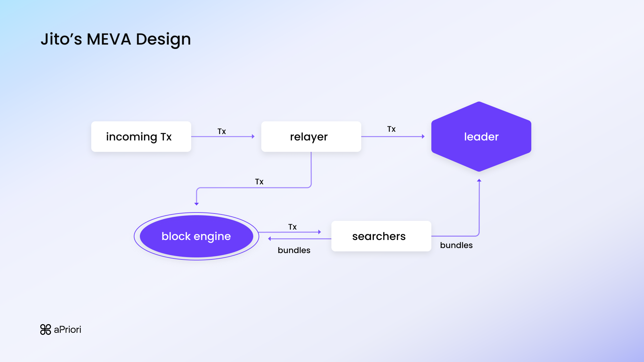This screenshot has width=644, height=362.
Task: Select the Tx label near incoming Tx arrow
Action: click(222, 131)
